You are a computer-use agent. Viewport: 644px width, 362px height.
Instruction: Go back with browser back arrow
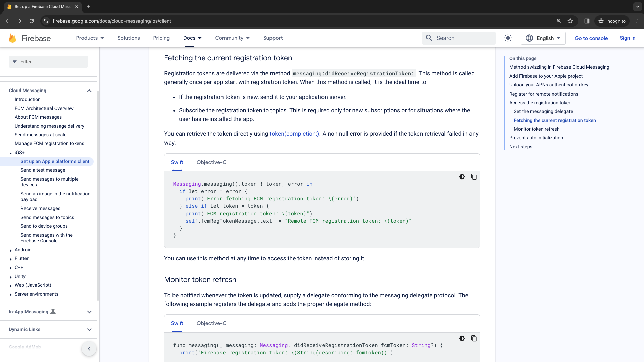7,21
